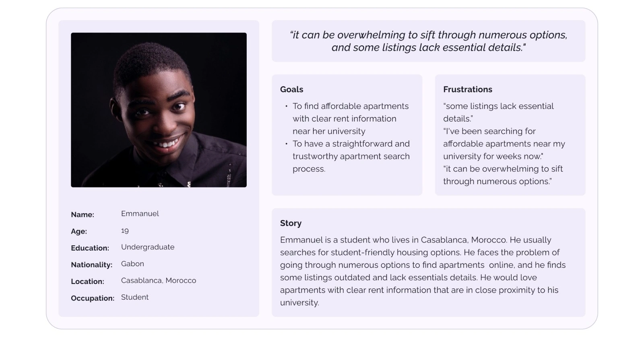Click the persona profile photo

159,110
